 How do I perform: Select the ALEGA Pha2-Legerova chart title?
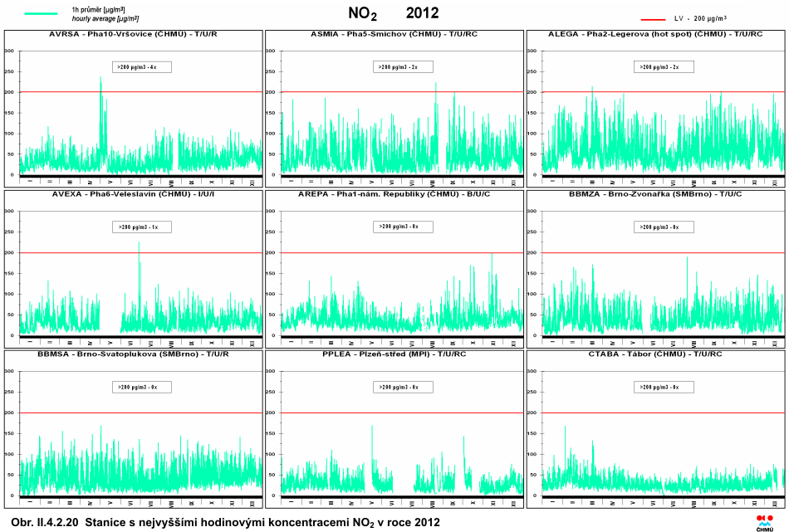point(655,34)
